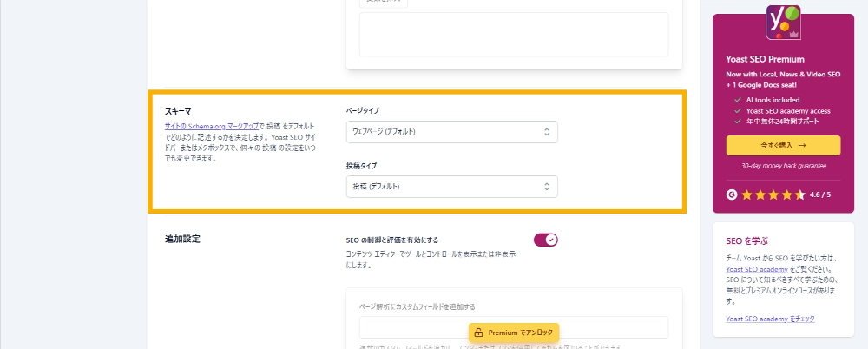Click the large text area at top
The width and height of the screenshot is (868, 349).
tap(514, 35)
